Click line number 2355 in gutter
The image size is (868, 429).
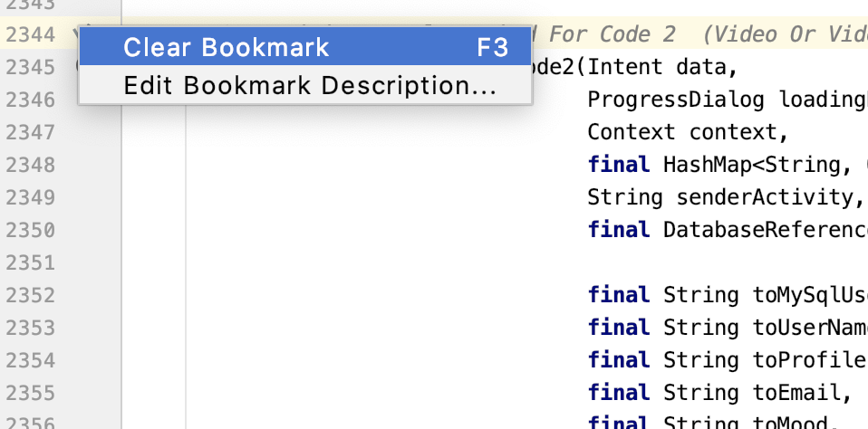tap(32, 393)
